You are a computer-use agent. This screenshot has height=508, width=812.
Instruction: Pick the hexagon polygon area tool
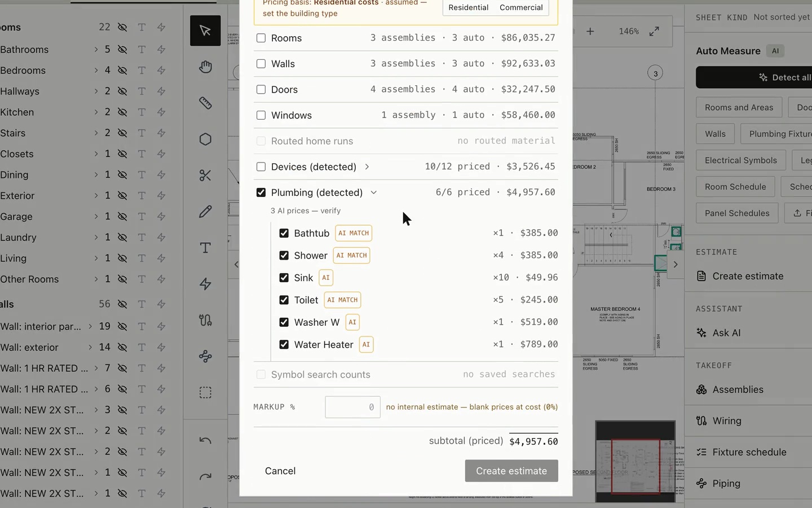(205, 139)
